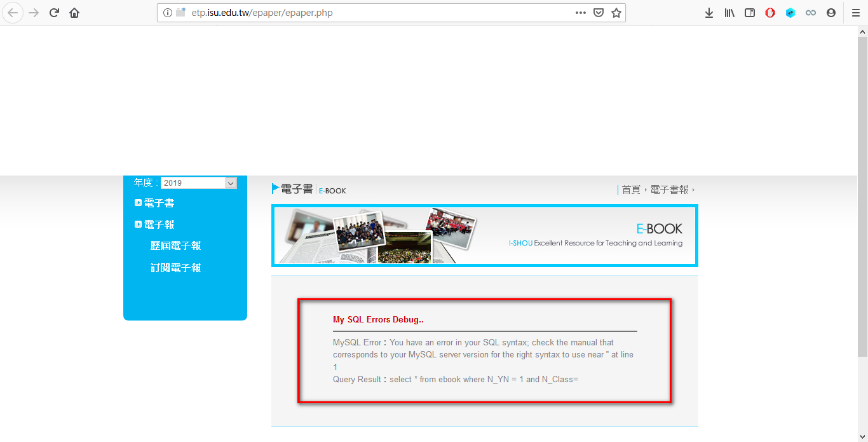The height and width of the screenshot is (442, 868).
Task: Go forward to next page
Action: coord(34,13)
